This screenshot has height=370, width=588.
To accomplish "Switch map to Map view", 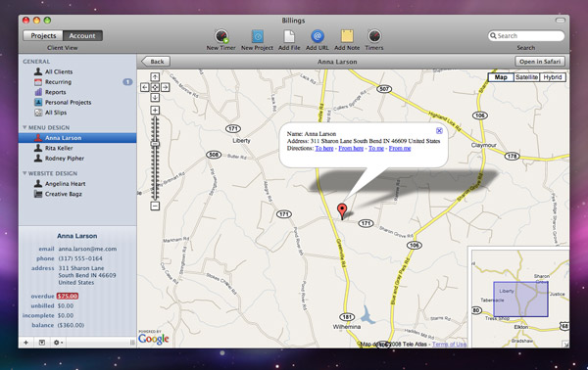I will [x=501, y=77].
